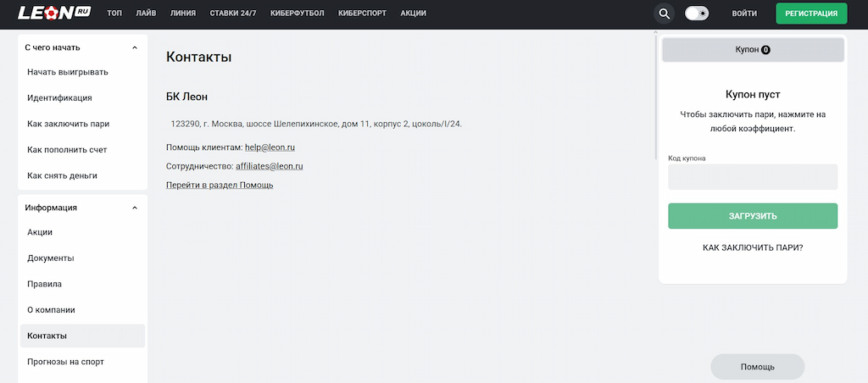Open 'Идентификация' sidebar item
This screenshot has height=383, width=868.
(82, 98)
